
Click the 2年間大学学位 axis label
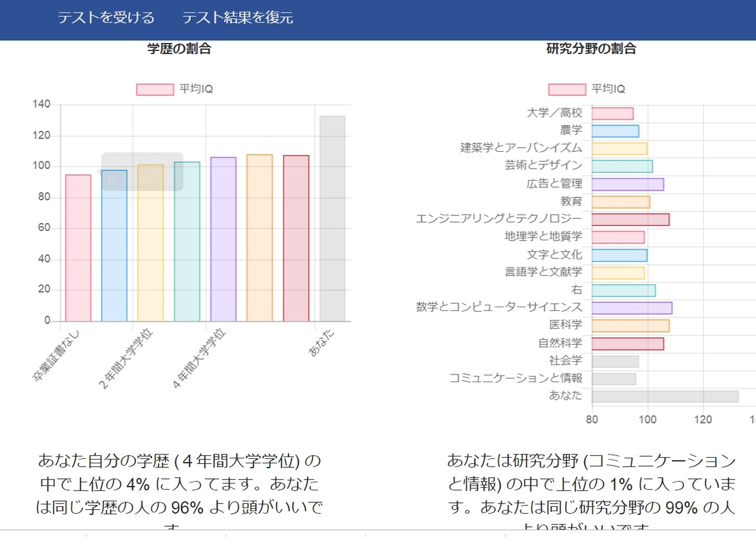pyautogui.click(x=126, y=358)
